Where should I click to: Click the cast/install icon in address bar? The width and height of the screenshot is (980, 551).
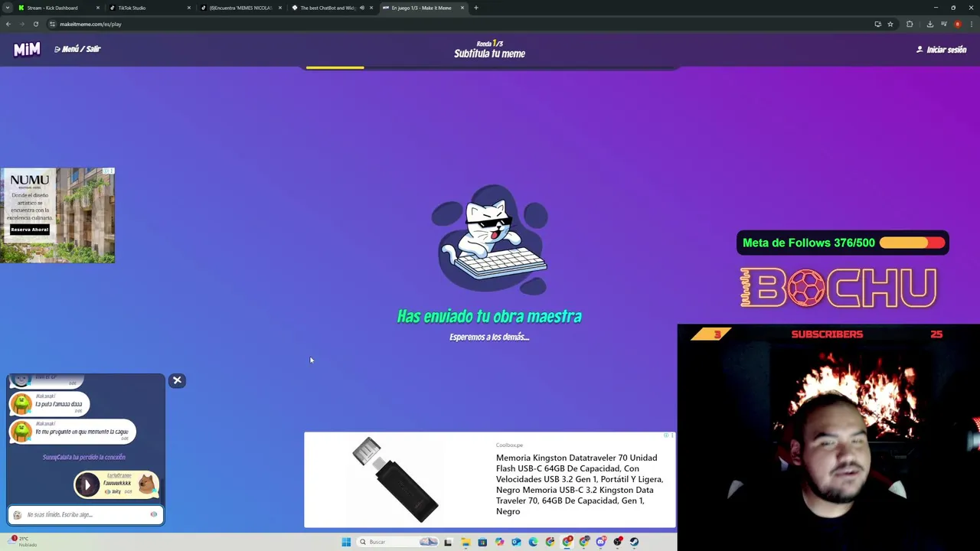click(x=877, y=24)
